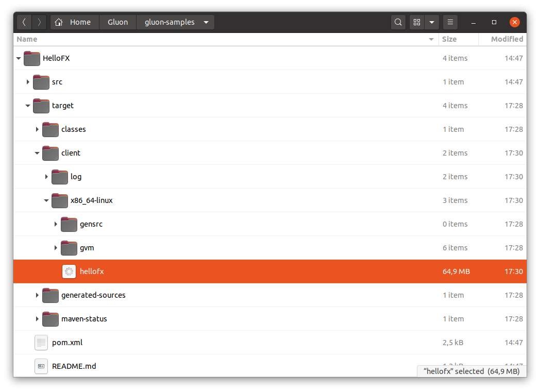Go forward with the right arrow button
The height and width of the screenshot is (392, 540).
click(39, 22)
